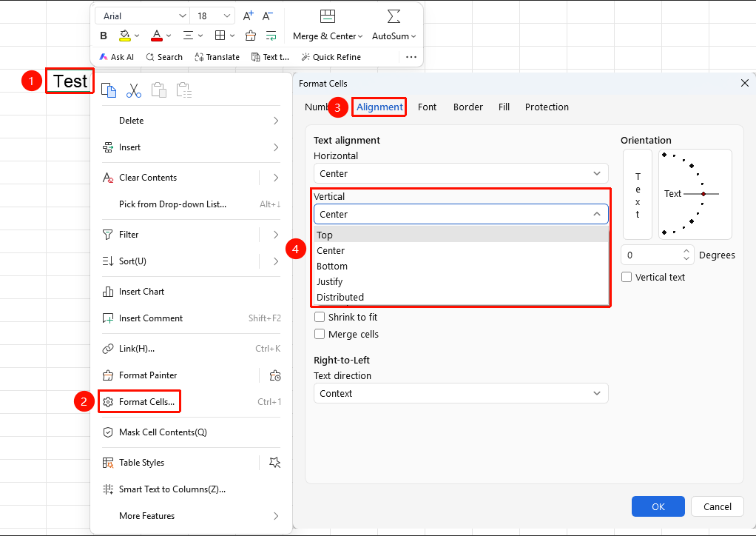Screen dimensions: 756x536
Task: Check the Shrink to fit checkbox
Action: click(319, 317)
